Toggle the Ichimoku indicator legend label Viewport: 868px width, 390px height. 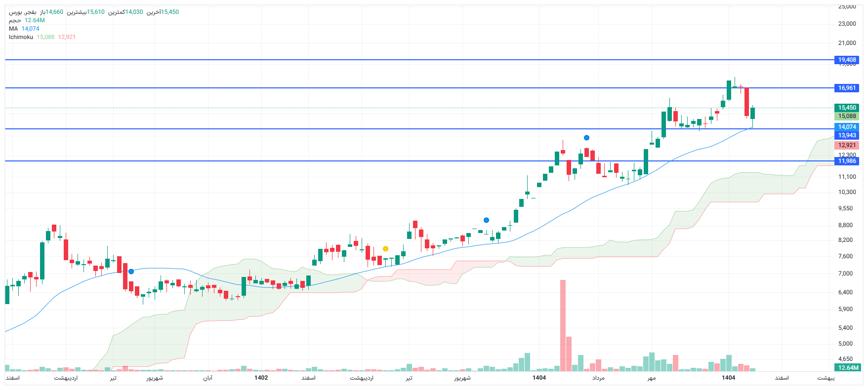(x=21, y=37)
